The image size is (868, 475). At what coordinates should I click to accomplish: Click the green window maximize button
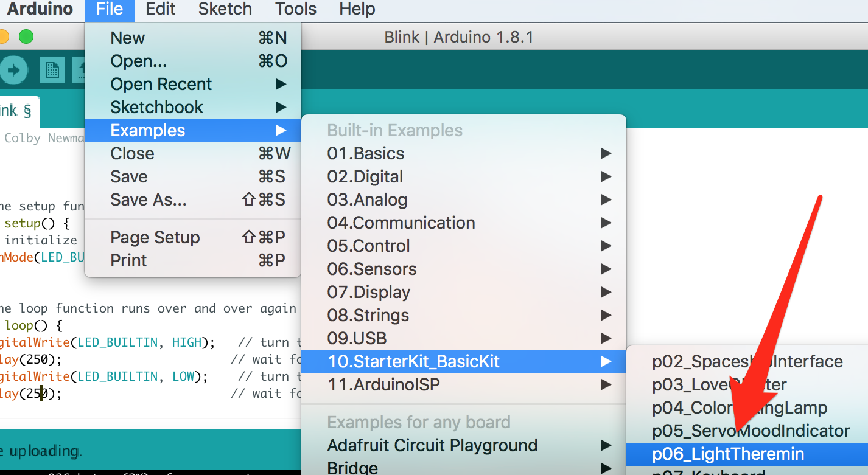pyautogui.click(x=26, y=37)
